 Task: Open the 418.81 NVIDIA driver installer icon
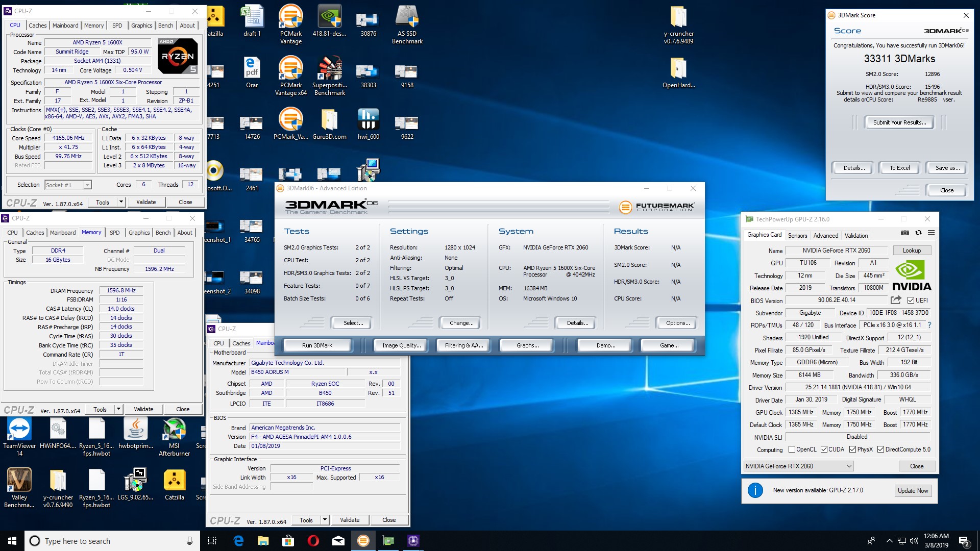coord(330,20)
